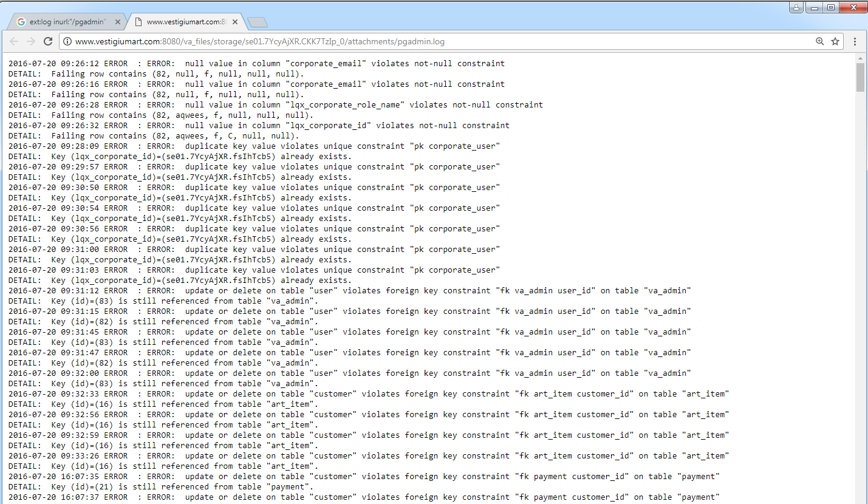Click the "Key (id)=(21)" payment detail line
Screen dimensions: 868x504
(x=161, y=486)
